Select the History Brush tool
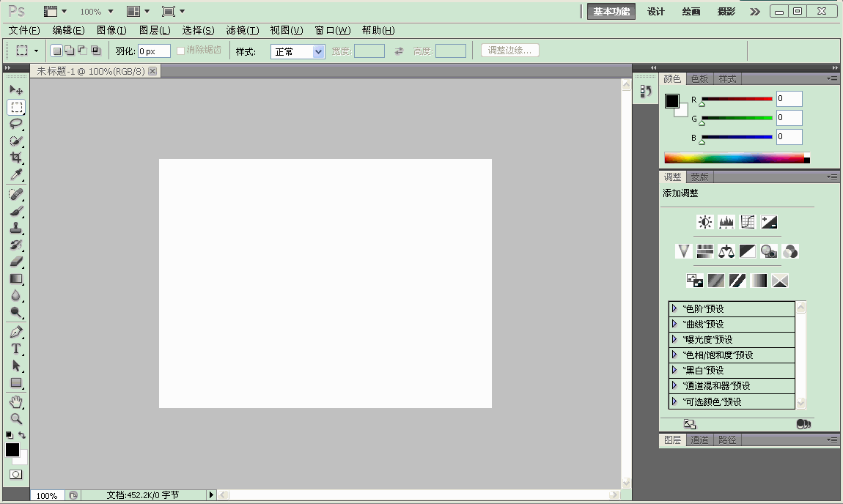This screenshot has width=843, height=504. [16, 245]
